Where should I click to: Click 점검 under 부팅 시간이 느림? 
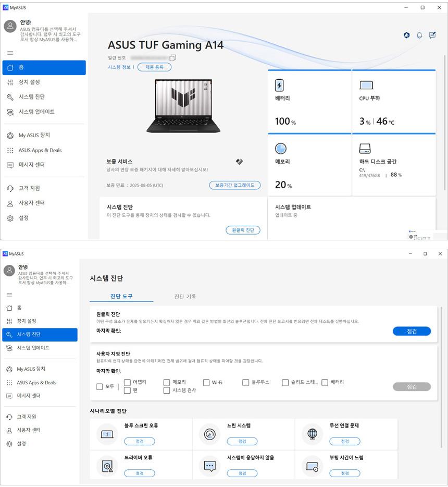click(x=345, y=473)
